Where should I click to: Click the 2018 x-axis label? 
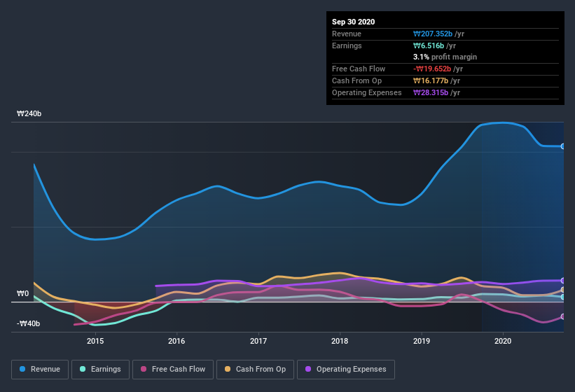coord(340,341)
